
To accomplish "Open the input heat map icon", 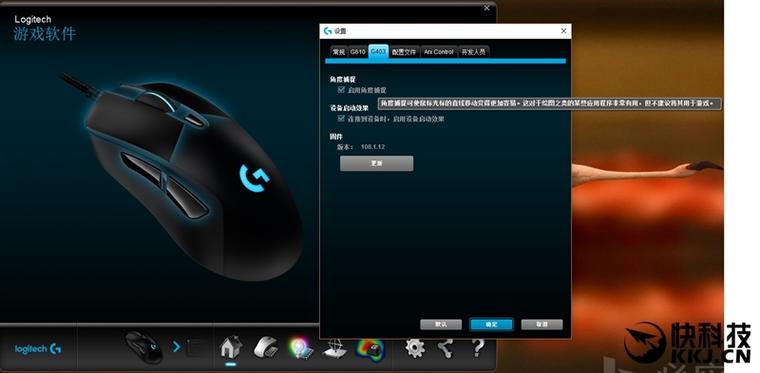I will 370,348.
